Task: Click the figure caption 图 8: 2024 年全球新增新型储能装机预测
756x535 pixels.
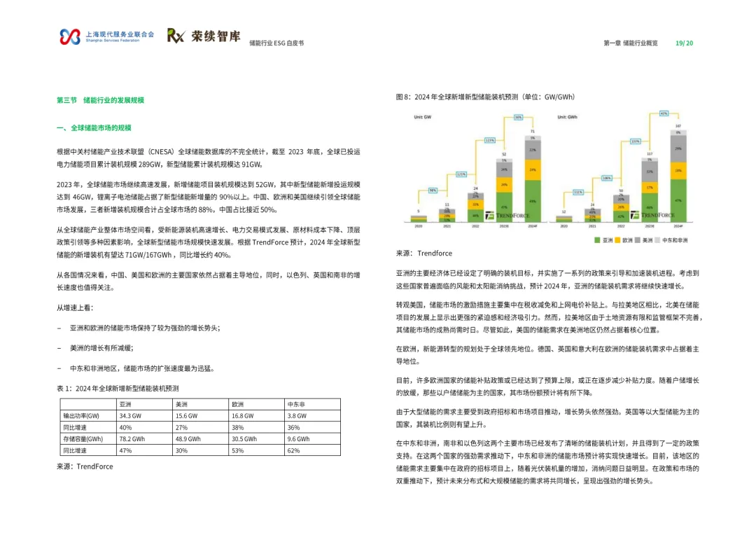Action: (486, 97)
